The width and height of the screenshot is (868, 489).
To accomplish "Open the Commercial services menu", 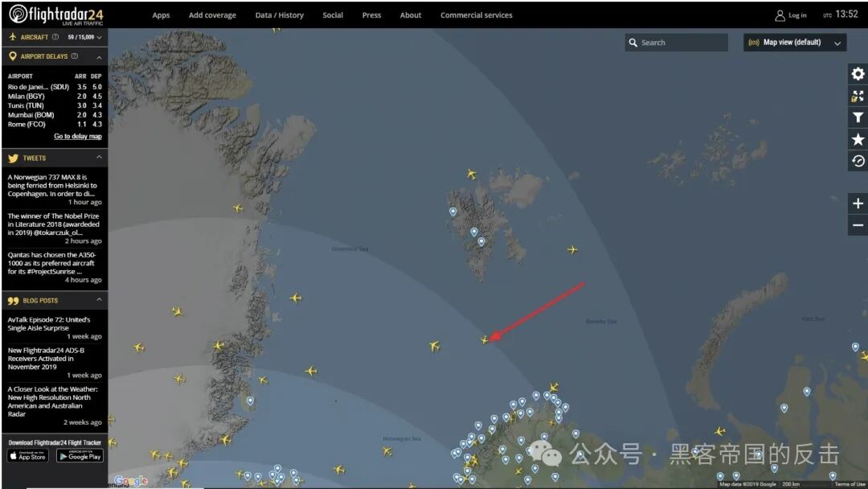I will pos(476,15).
